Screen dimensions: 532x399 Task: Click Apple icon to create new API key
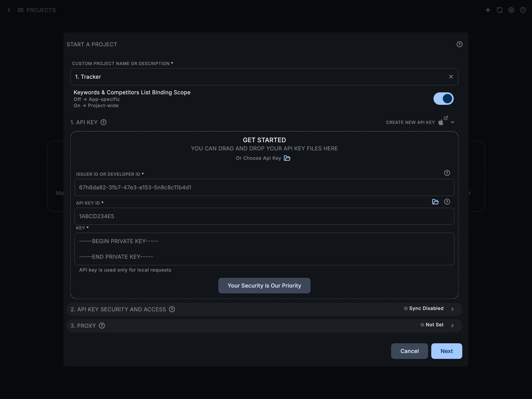click(441, 122)
